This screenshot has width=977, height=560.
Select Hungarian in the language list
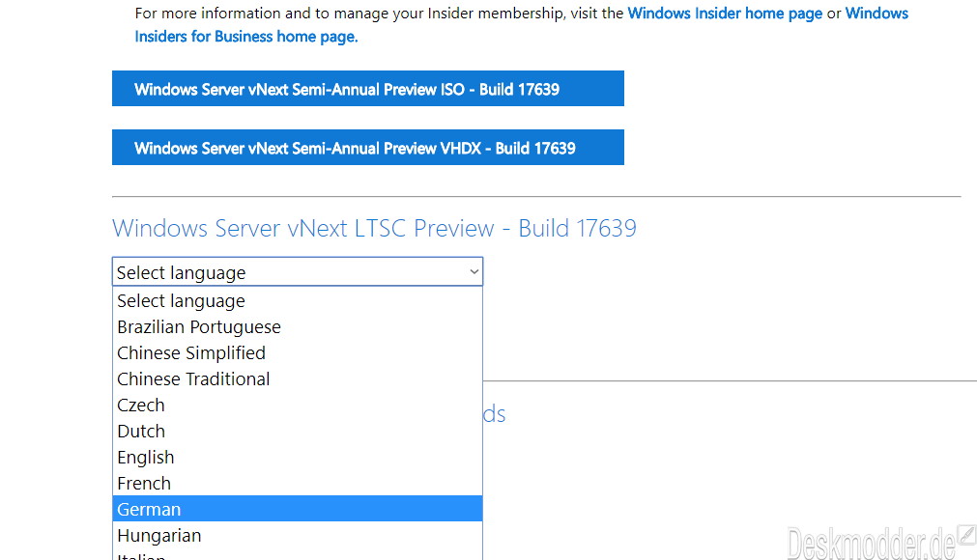298,536
